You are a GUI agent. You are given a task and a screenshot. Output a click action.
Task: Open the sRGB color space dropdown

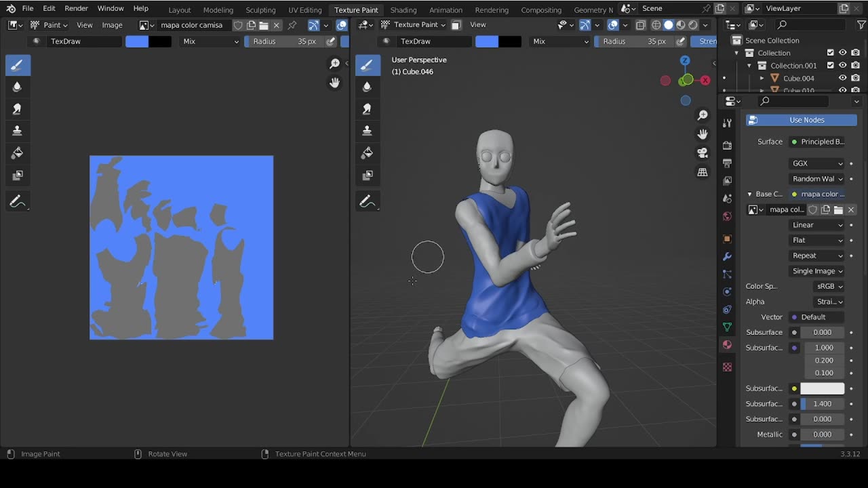click(829, 286)
